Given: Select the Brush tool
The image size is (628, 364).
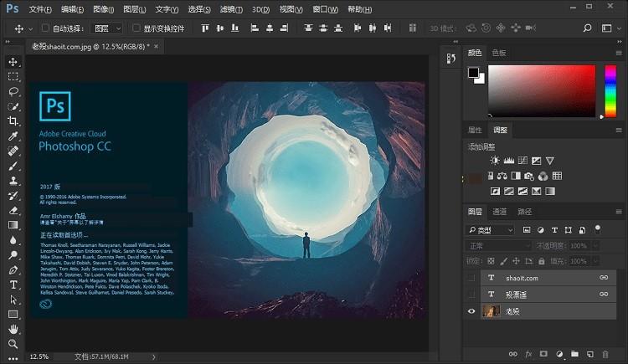Looking at the screenshot, I should pos(13,166).
